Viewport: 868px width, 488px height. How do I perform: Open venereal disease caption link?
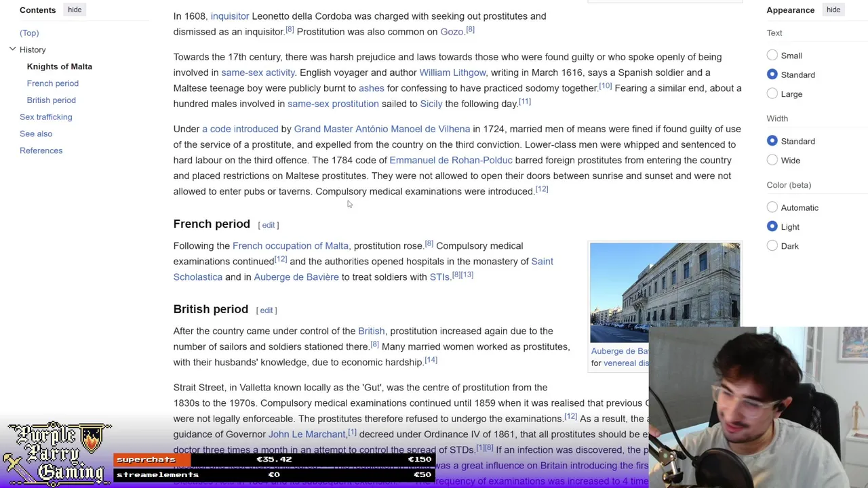click(626, 363)
